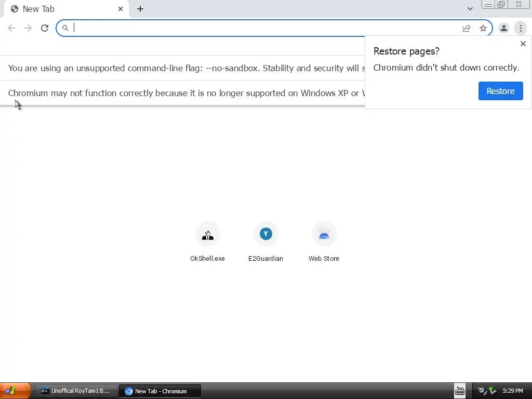Reload the page
Image resolution: width=532 pixels, height=399 pixels.
point(45,28)
